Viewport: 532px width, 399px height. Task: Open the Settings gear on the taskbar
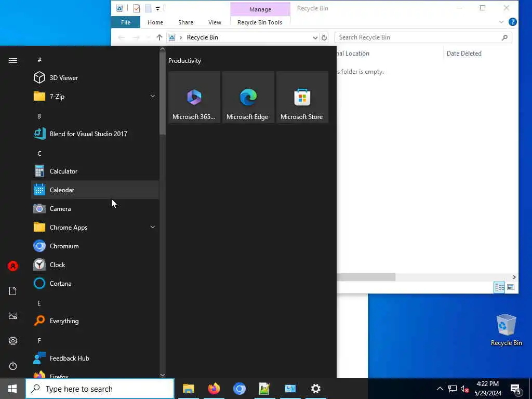click(x=315, y=389)
